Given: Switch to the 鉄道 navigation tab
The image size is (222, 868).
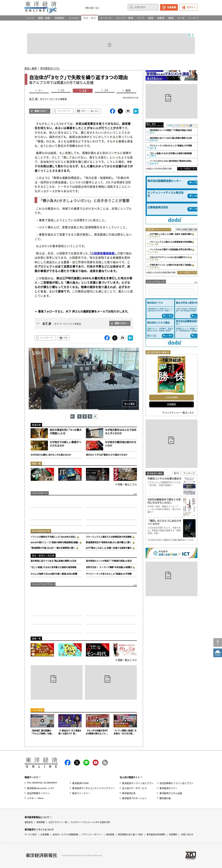Looking at the screenshot, I should pos(151,18).
